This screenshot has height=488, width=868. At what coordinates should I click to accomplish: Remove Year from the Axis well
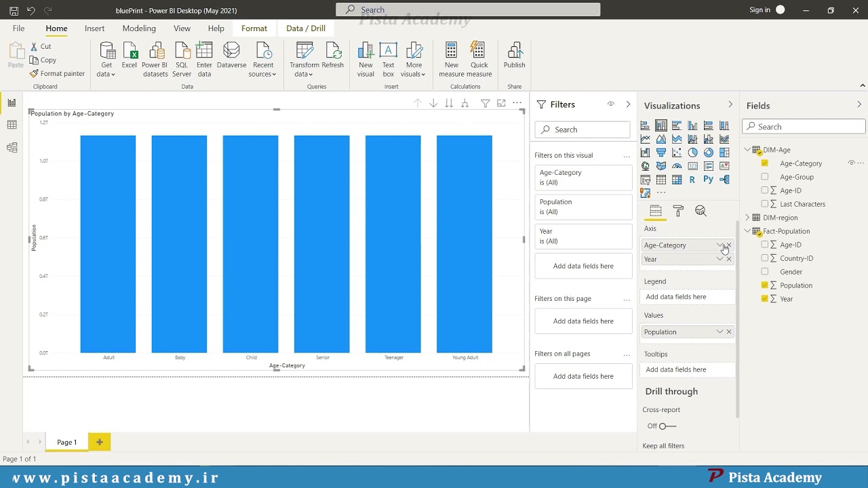click(x=729, y=259)
